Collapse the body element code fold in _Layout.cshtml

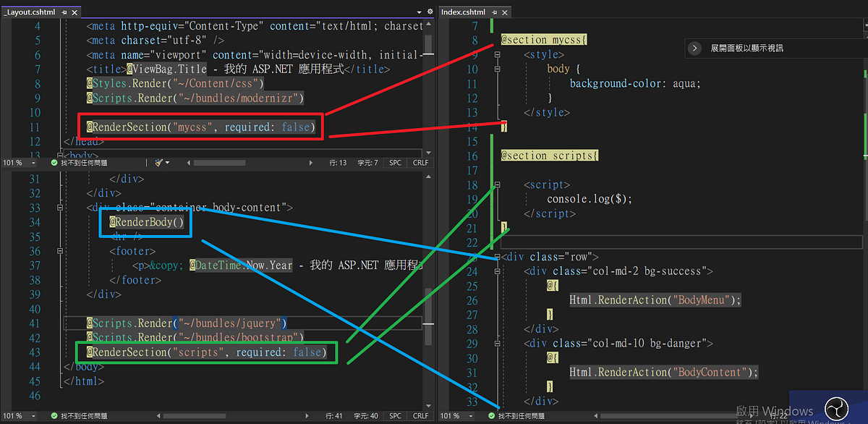[60, 156]
